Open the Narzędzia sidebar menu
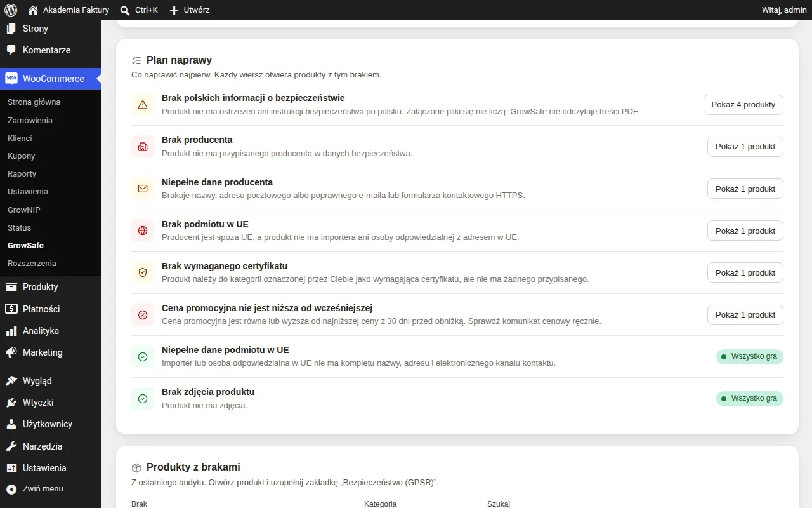812x508 pixels. coord(51,446)
